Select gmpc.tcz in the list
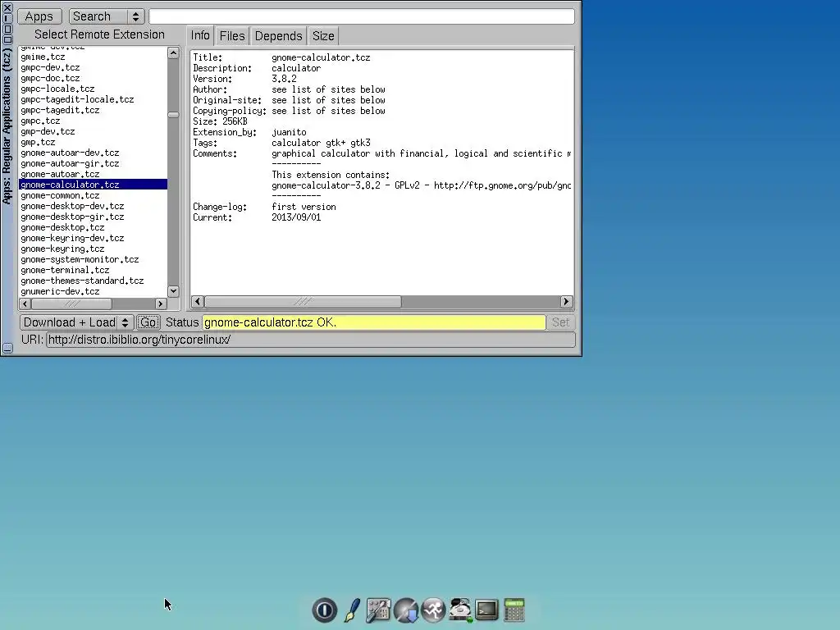The height and width of the screenshot is (630, 840). pyautogui.click(x=93, y=121)
